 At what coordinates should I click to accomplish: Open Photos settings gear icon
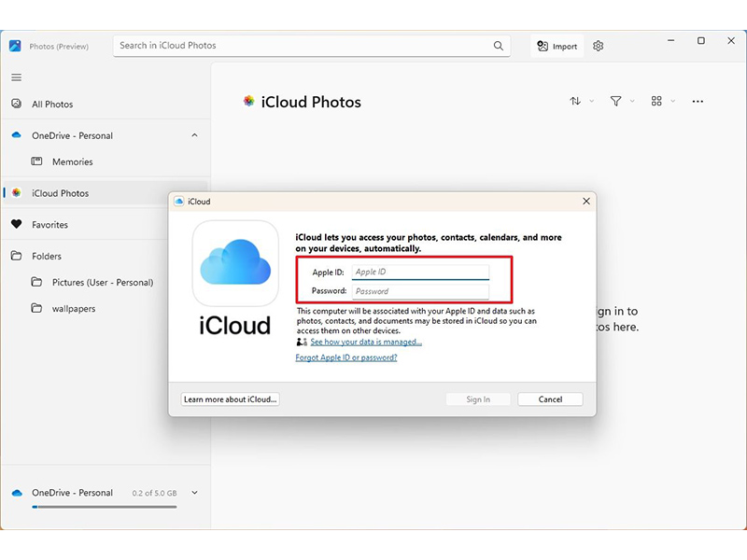[599, 46]
